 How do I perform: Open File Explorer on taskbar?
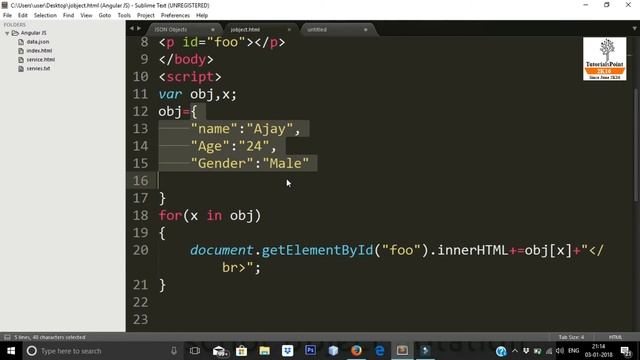[x=264, y=351]
